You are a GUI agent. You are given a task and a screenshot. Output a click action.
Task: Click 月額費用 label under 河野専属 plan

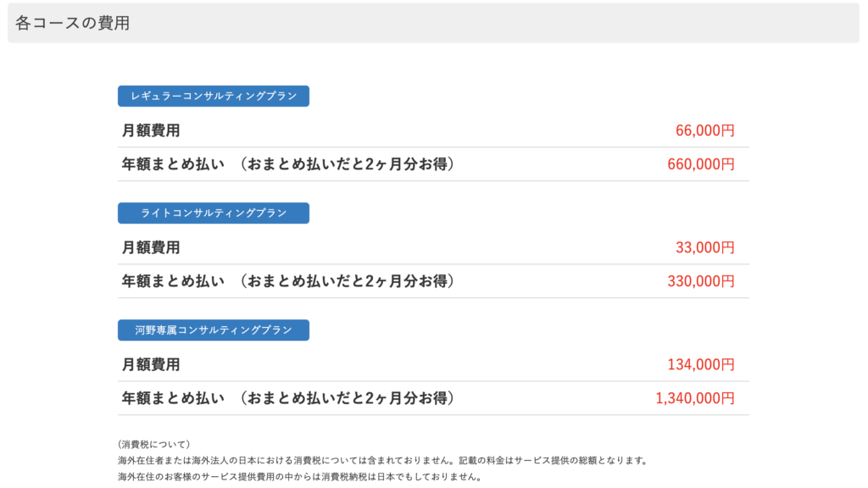[x=151, y=365]
